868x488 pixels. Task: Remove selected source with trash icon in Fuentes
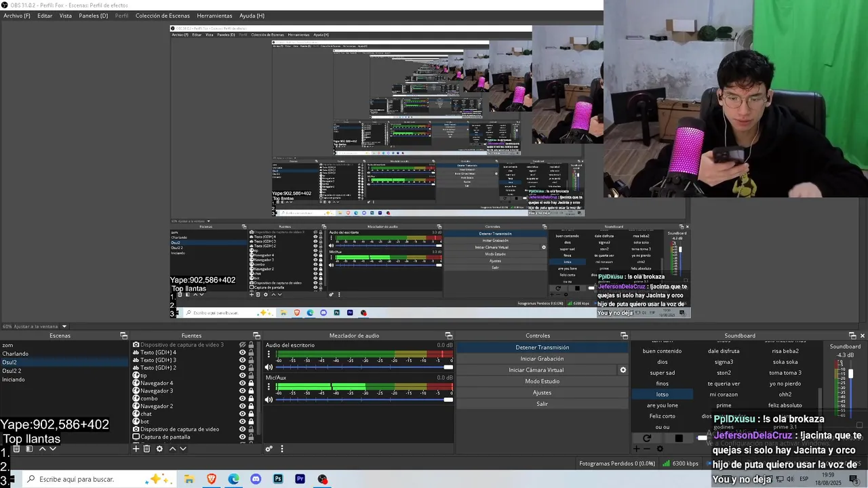pos(146,449)
